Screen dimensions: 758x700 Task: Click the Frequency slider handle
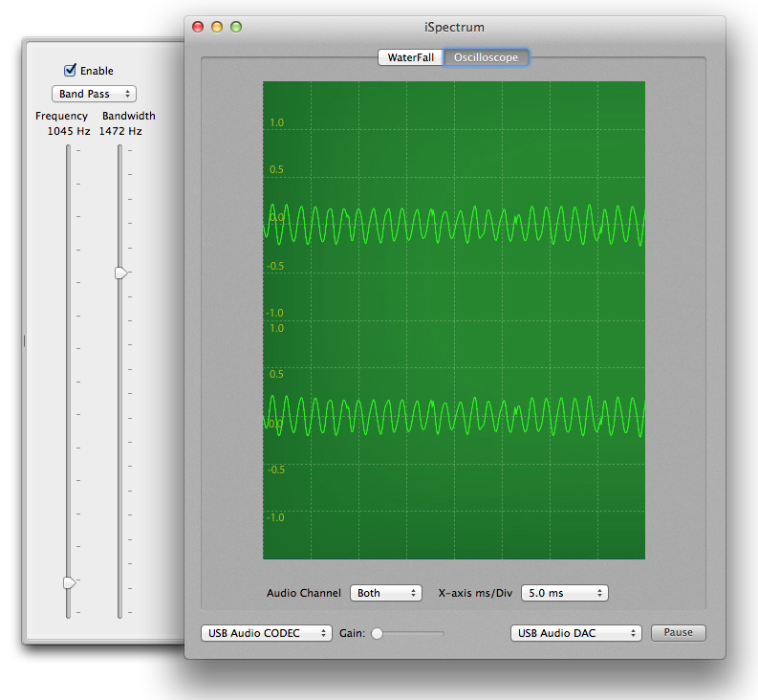click(70, 582)
